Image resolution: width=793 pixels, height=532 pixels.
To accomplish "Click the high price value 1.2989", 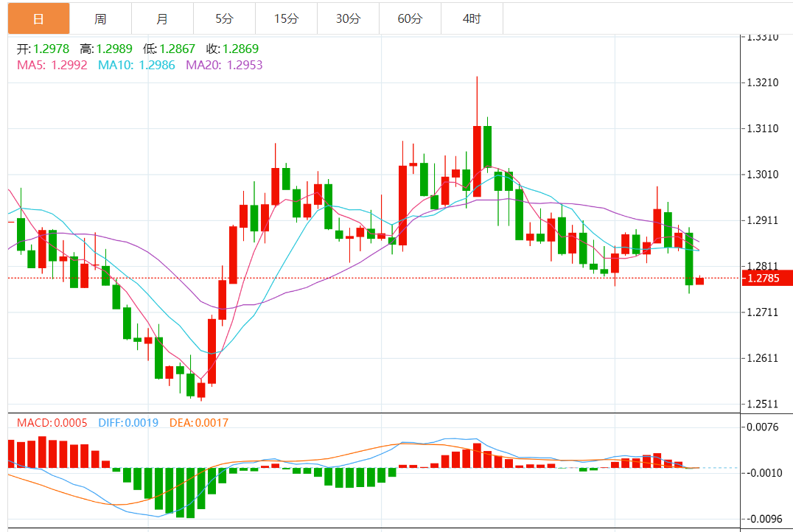I will (114, 49).
